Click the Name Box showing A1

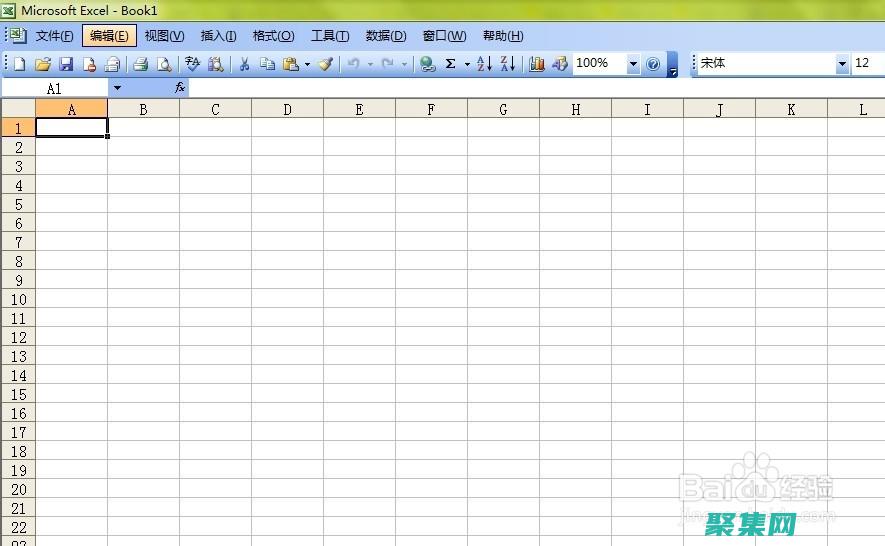[x=54, y=88]
